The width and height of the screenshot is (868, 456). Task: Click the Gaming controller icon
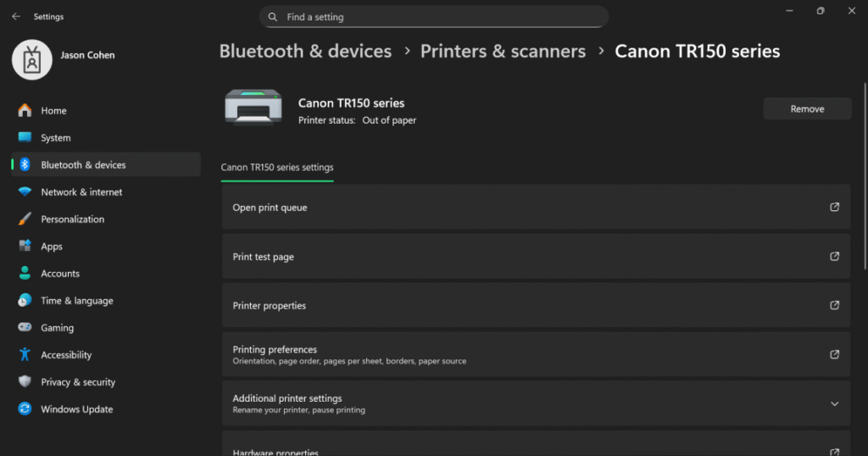coord(25,328)
